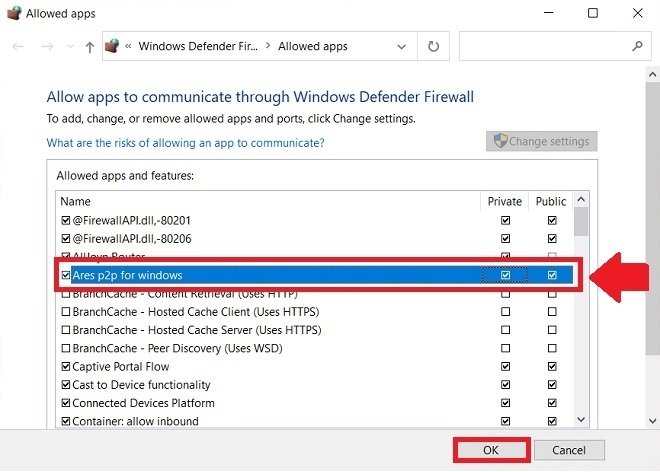
Task: Click Windows Defender Firewall breadcrumb
Action: coord(198,46)
